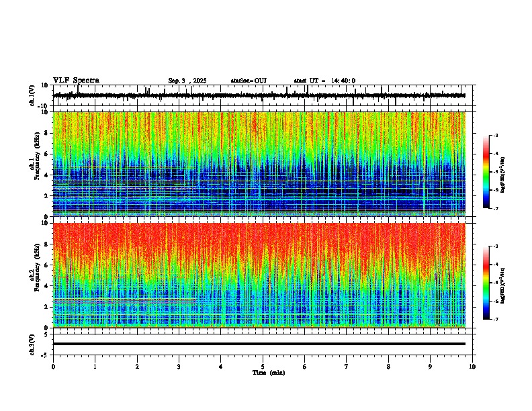532x411 pixels.
Task: Click the 2 kHz tick label on ch.2 spectrogram
Action: point(46,307)
